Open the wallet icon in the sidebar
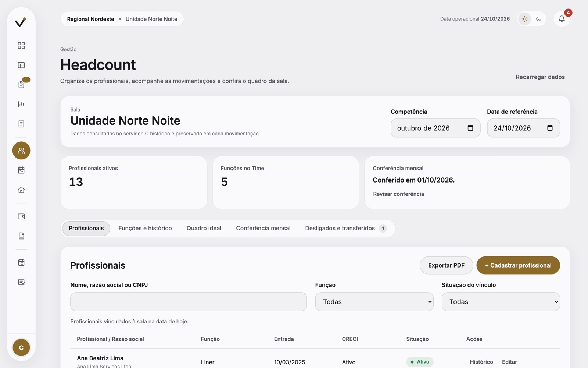588x368 pixels. pos(21,216)
